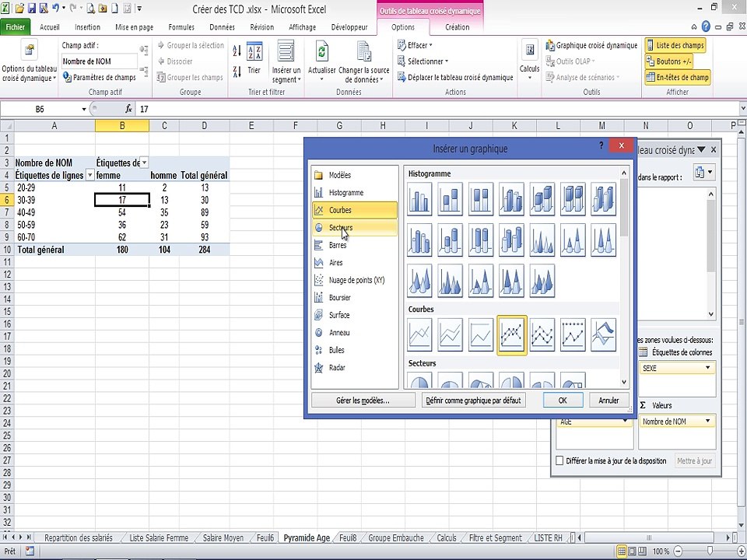This screenshot has width=747, height=560.
Task: Click Gérer les modèles button
Action: [x=363, y=400]
